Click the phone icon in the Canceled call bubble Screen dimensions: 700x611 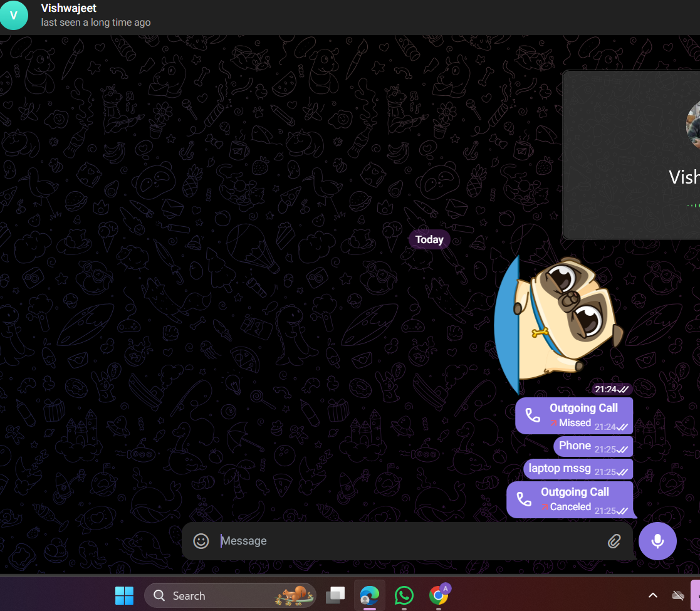[524, 499]
